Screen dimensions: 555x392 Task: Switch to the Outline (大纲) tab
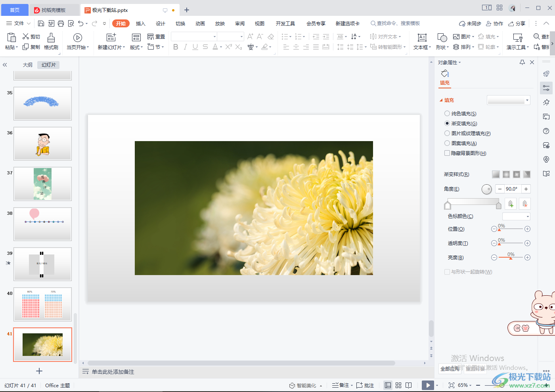tap(27, 65)
